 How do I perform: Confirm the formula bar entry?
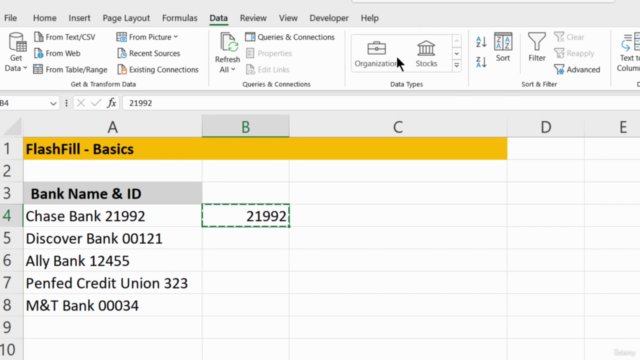96,103
